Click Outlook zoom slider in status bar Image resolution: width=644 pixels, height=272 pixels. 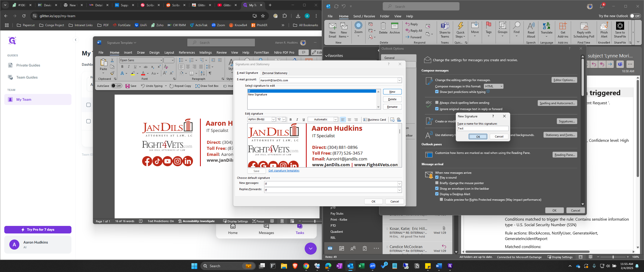pos(613,257)
